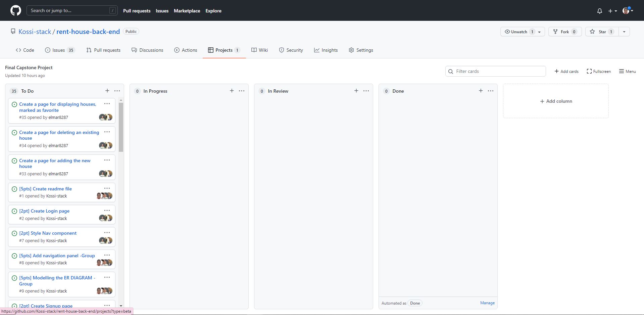Switch to the Actions tab
This screenshot has width=644, height=315.
click(186, 50)
